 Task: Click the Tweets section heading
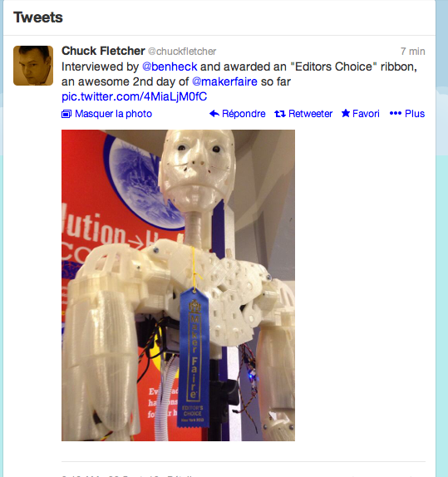pos(38,17)
